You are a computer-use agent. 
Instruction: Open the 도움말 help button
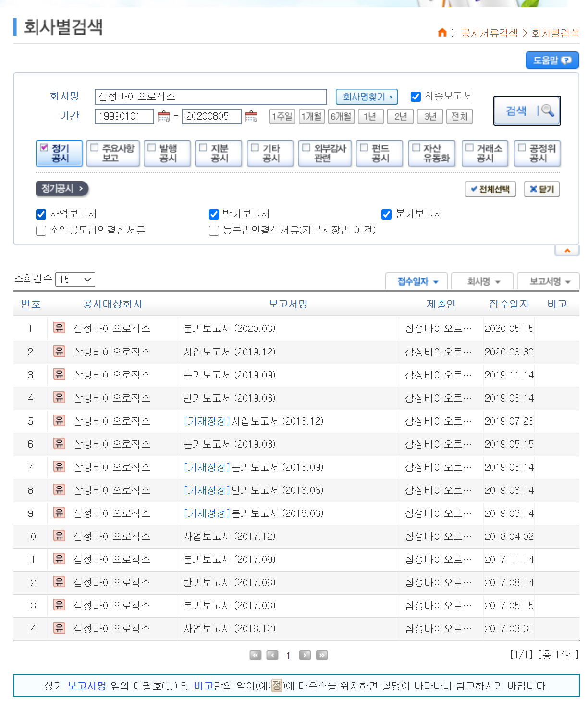tap(552, 61)
